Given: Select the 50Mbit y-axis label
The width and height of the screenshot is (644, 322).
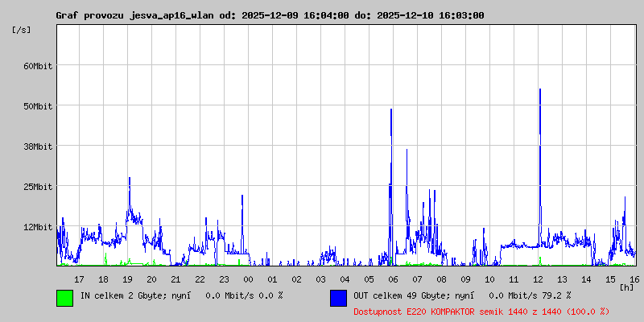Looking at the screenshot, I should pyautogui.click(x=38, y=106).
